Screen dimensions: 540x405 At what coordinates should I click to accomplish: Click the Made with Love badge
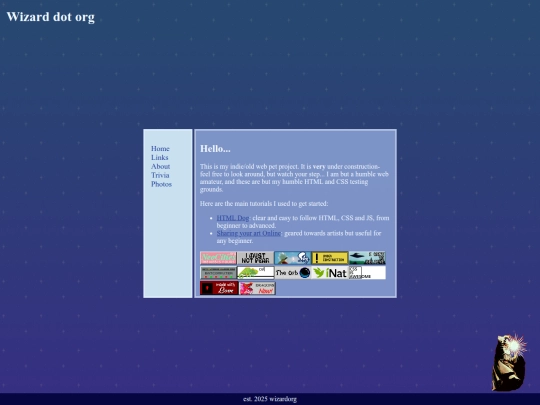[x=219, y=288]
